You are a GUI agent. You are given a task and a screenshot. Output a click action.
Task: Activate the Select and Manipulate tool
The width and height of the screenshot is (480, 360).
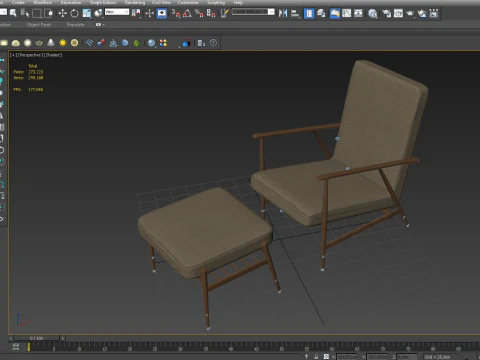pyautogui.click(x=149, y=13)
